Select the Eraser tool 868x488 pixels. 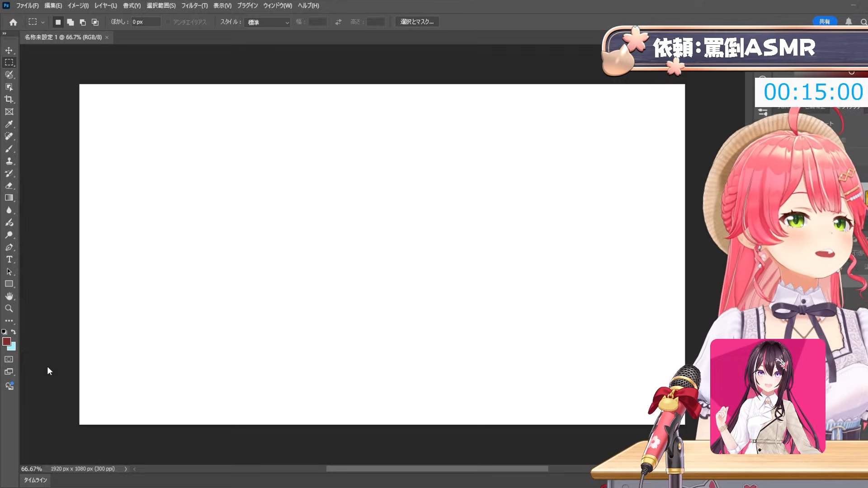[x=9, y=186]
